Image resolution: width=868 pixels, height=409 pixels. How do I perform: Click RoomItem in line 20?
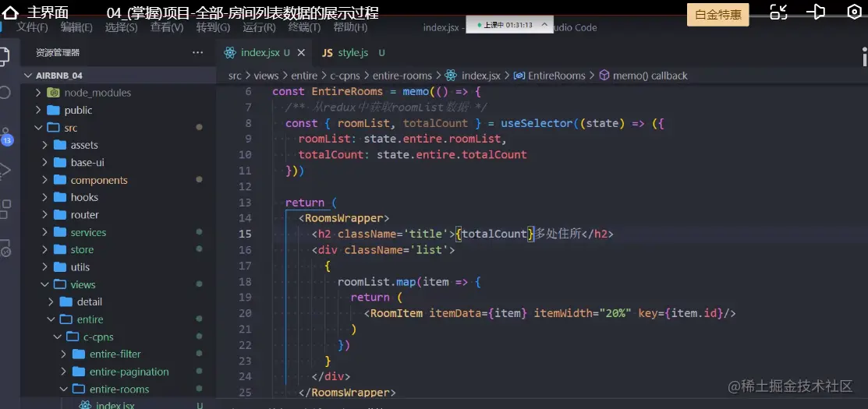pyautogui.click(x=397, y=313)
